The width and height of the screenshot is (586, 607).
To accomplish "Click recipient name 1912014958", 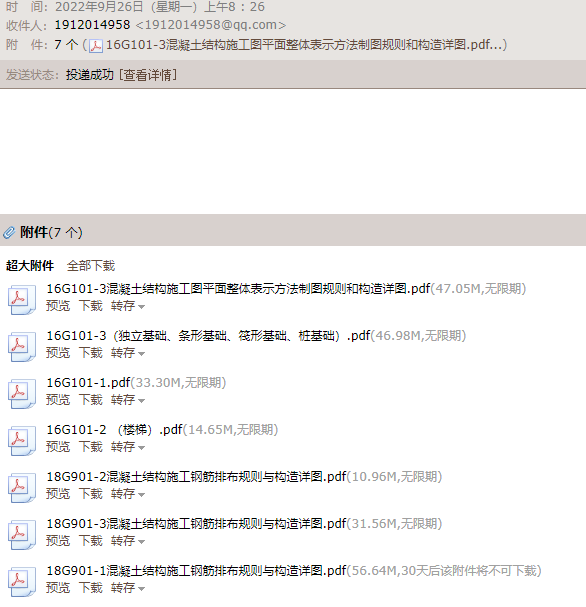I will tap(92, 25).
